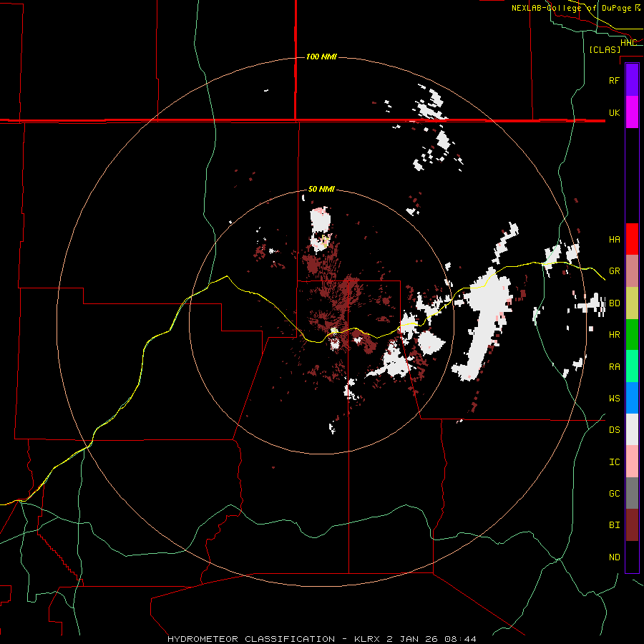Click the mint green RA legend swatch
This screenshot has width=644, height=644.
[x=632, y=366]
